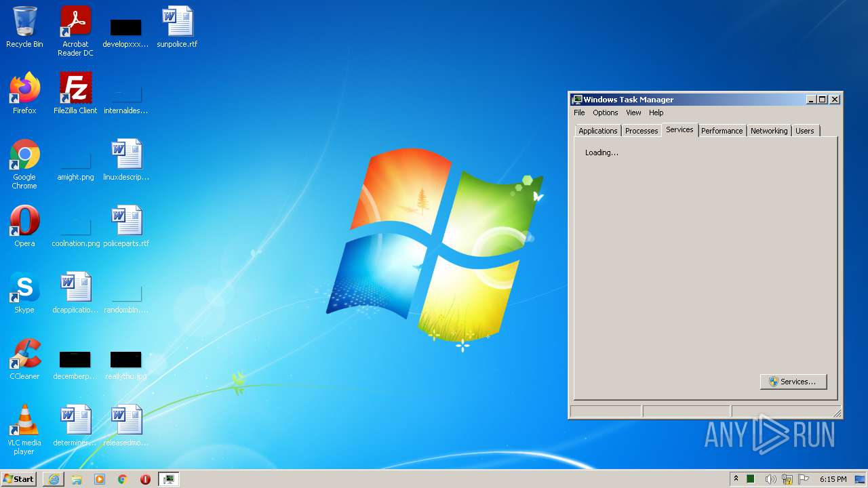Viewport: 868px width, 488px height.
Task: Open the Action Center flag icon
Action: 804,479
